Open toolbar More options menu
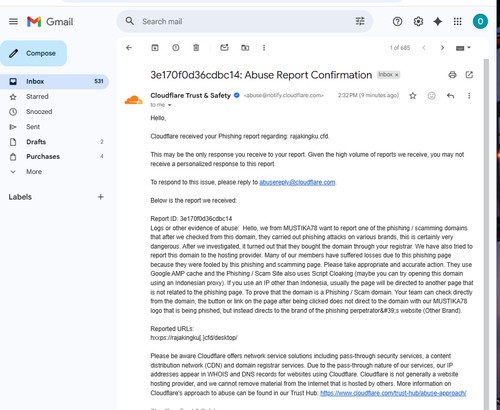Screen dimensions: 500x410 (264, 48)
